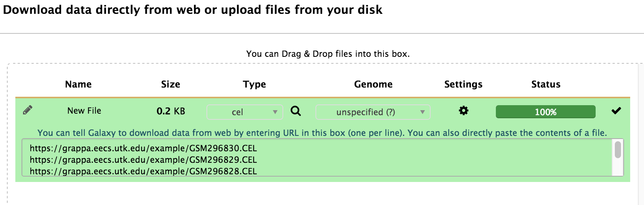The width and height of the screenshot is (644, 205).
Task: Open the magnifier search icon next to type
Action: point(296,111)
